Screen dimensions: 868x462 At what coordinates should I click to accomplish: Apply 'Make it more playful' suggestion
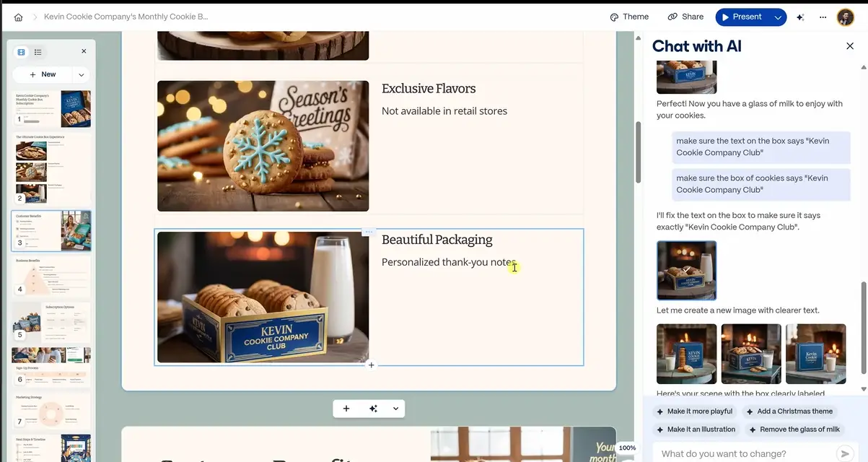pyautogui.click(x=694, y=411)
